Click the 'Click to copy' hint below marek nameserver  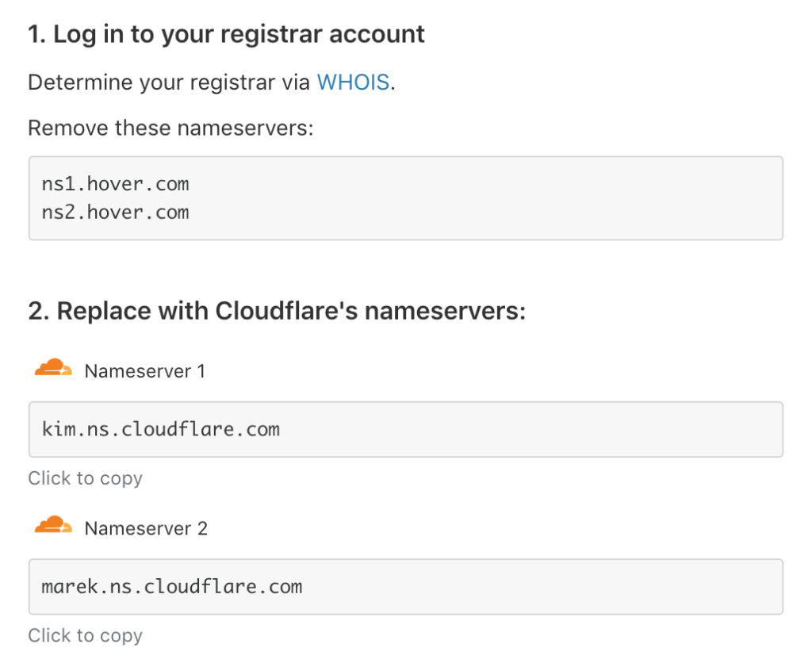(x=85, y=635)
